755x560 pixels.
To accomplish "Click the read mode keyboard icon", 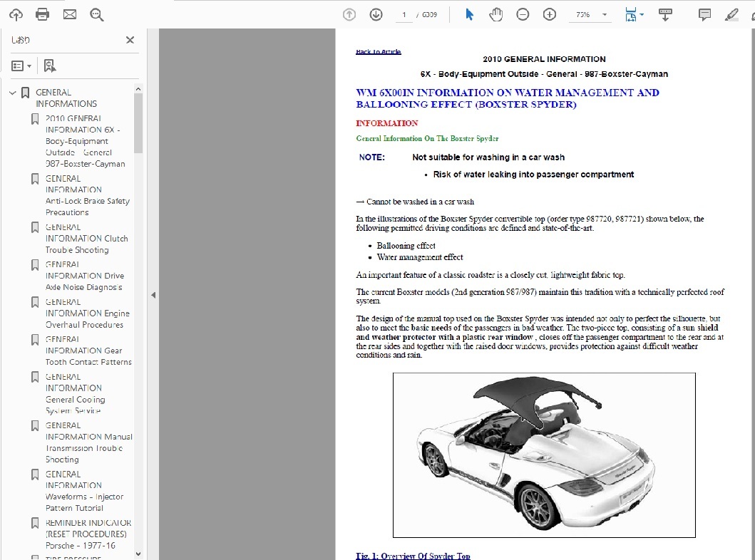I will tap(665, 15).
